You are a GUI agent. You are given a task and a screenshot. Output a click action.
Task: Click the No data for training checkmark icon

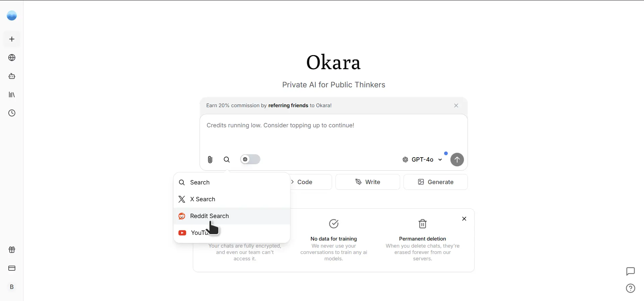click(334, 224)
